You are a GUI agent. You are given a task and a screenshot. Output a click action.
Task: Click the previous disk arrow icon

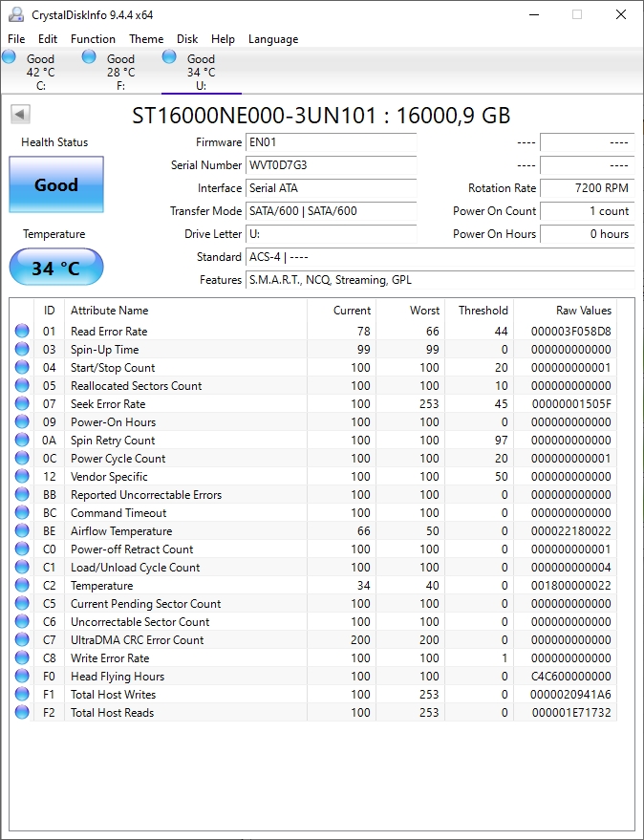tap(20, 115)
